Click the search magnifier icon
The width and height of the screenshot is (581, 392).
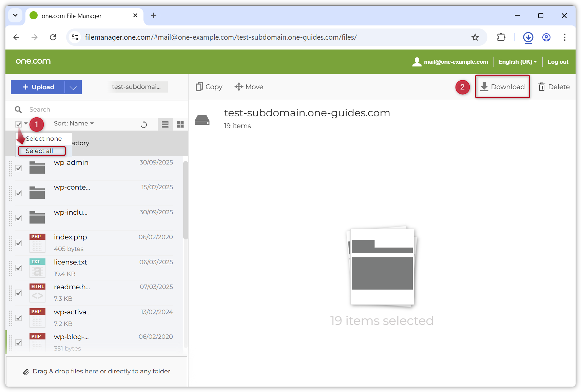click(x=18, y=109)
